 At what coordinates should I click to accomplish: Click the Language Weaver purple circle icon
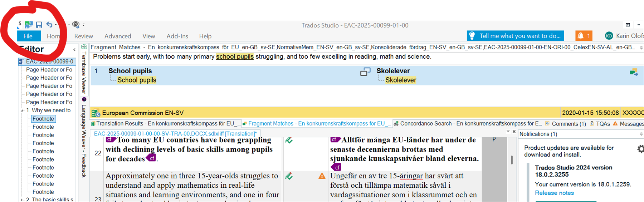pyautogui.click(x=84, y=99)
